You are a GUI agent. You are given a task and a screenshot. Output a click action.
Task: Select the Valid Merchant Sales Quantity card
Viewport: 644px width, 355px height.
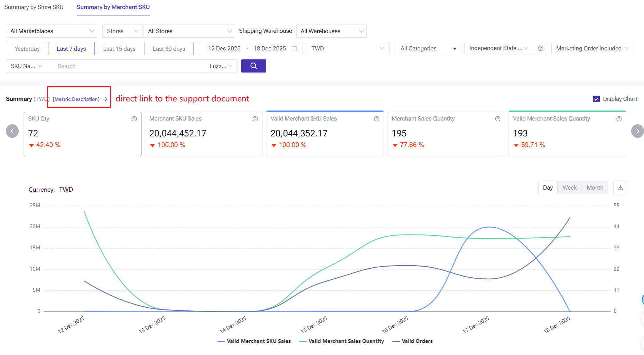[567, 134]
